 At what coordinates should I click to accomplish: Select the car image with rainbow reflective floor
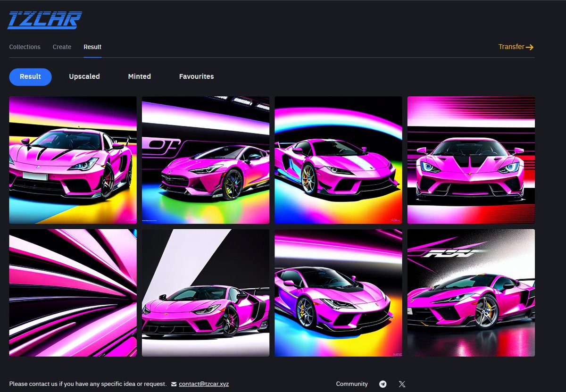click(205, 159)
